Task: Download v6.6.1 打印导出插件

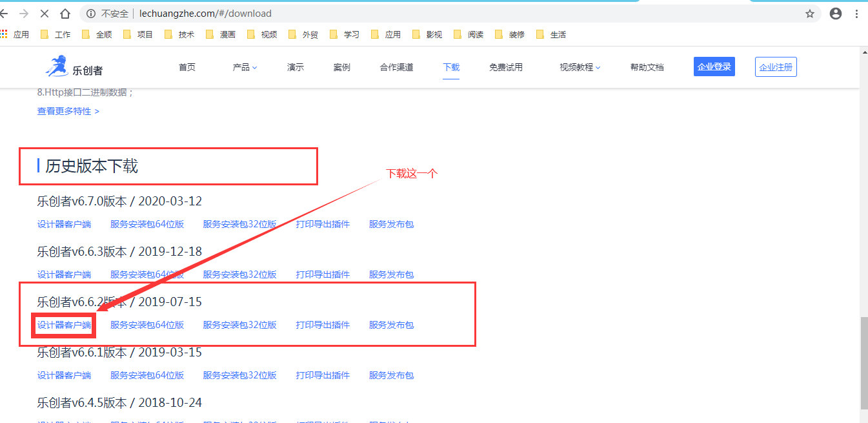Action: tap(323, 375)
